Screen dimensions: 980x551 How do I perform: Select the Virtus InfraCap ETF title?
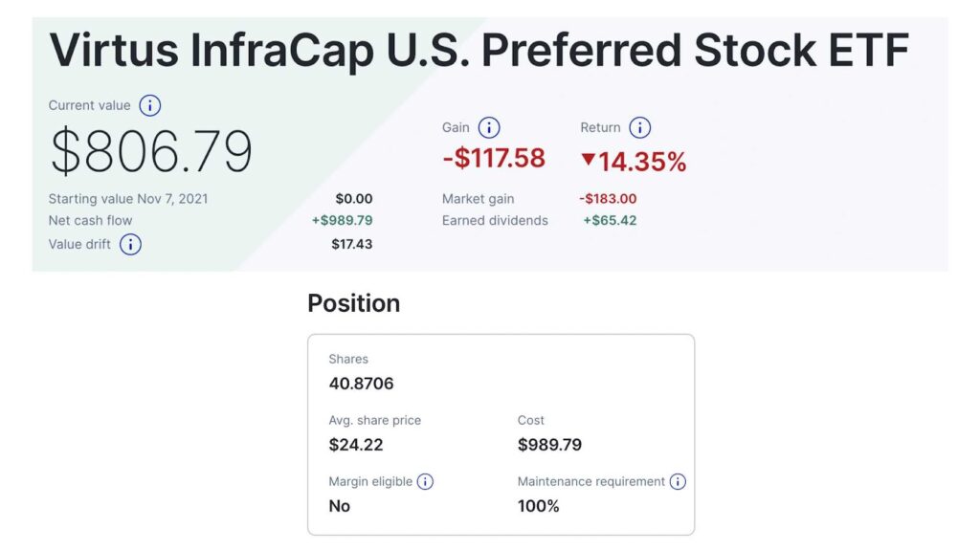click(479, 50)
